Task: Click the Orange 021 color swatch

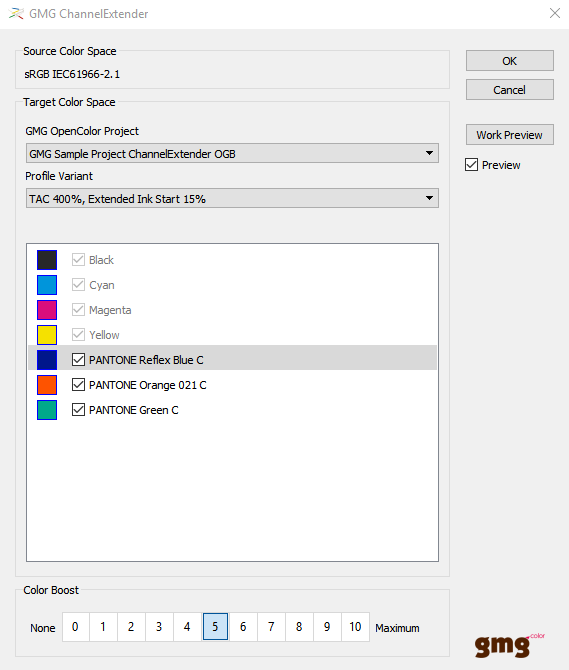Action: (x=47, y=385)
